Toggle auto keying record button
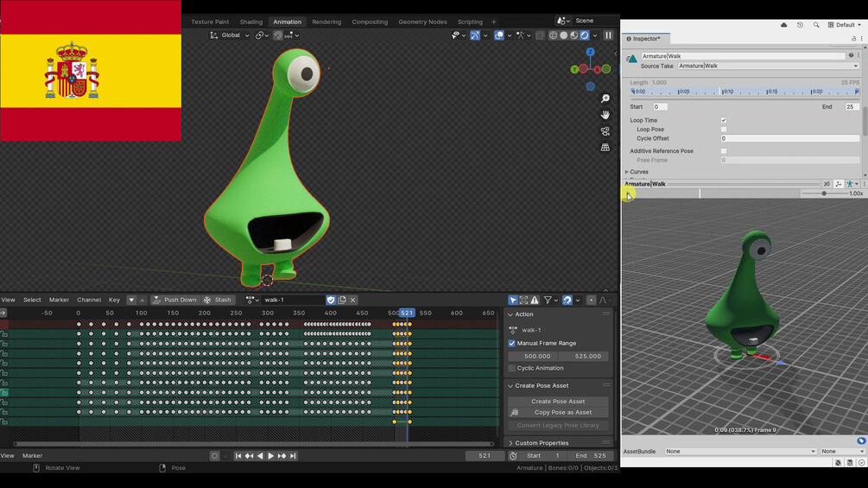This screenshot has height=488, width=868. click(214, 456)
